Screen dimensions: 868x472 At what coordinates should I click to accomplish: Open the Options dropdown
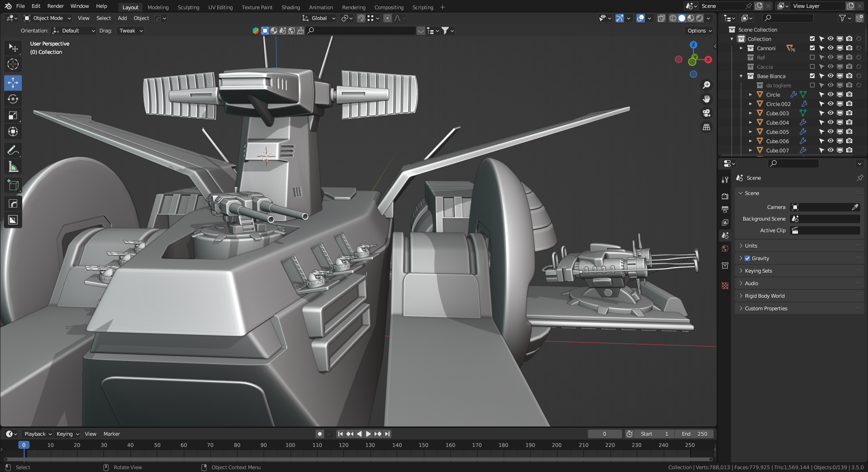click(x=699, y=31)
